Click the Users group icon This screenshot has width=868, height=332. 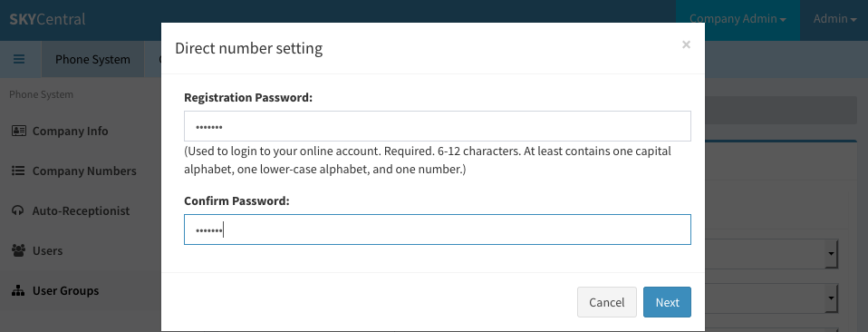click(19, 250)
